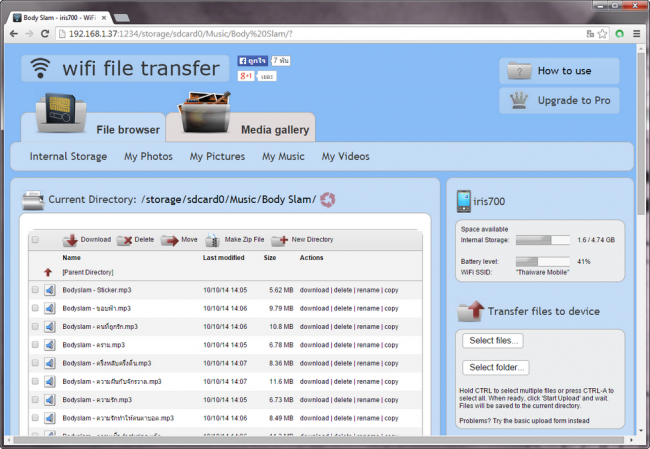Click the Battery level bar
Viewport: 650px width, 449px height.
click(543, 262)
